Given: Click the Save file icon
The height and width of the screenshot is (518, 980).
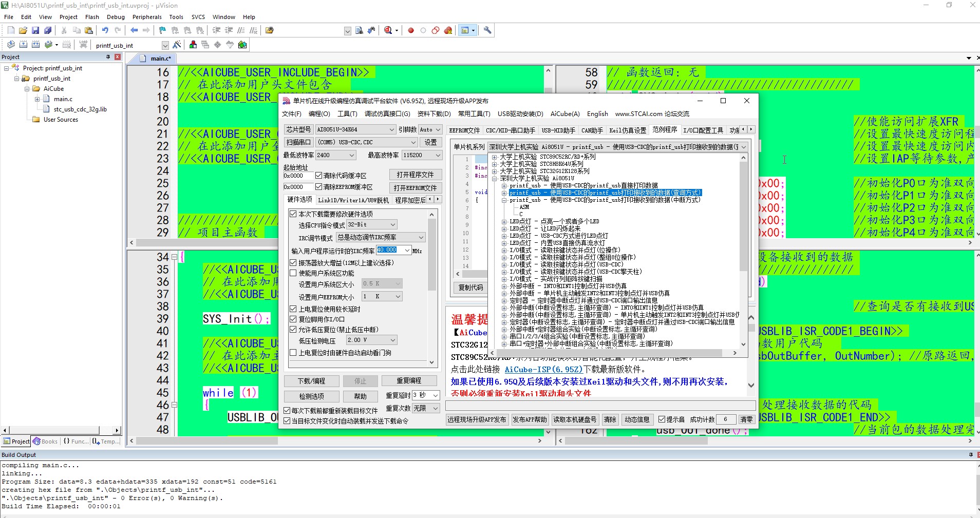Looking at the screenshot, I should 35,30.
